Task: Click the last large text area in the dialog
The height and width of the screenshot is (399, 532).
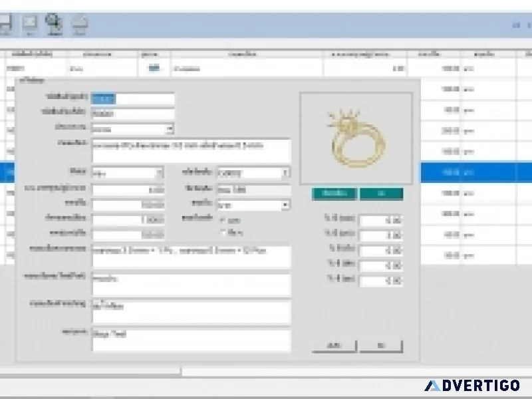Action: (192, 340)
